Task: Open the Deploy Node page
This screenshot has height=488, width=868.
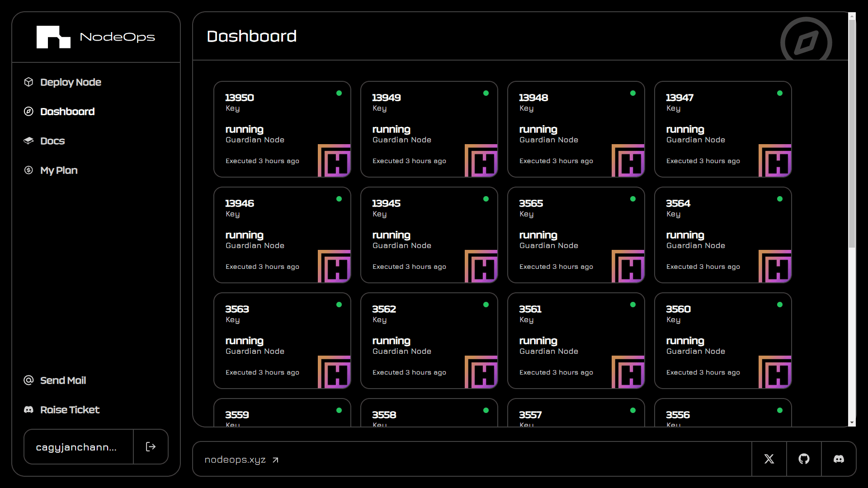Action: coord(70,82)
